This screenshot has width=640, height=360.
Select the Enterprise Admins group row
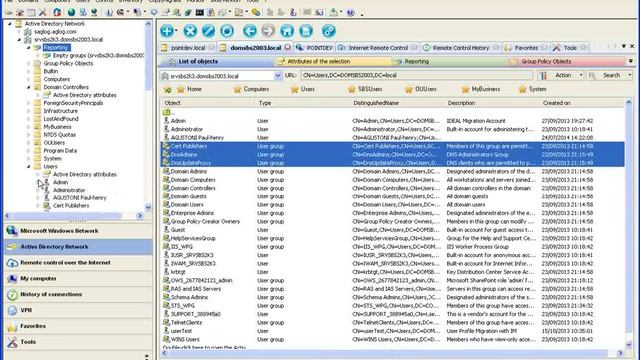[x=392, y=213]
